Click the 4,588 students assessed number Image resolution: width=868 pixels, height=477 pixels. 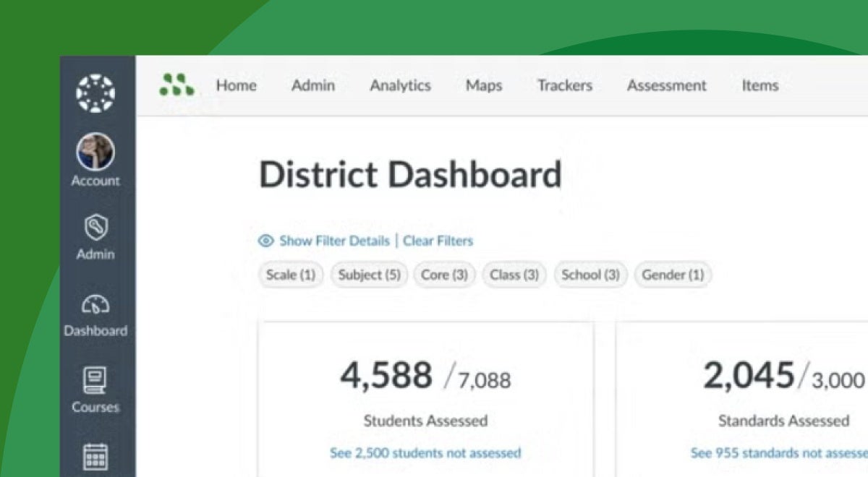tap(386, 376)
